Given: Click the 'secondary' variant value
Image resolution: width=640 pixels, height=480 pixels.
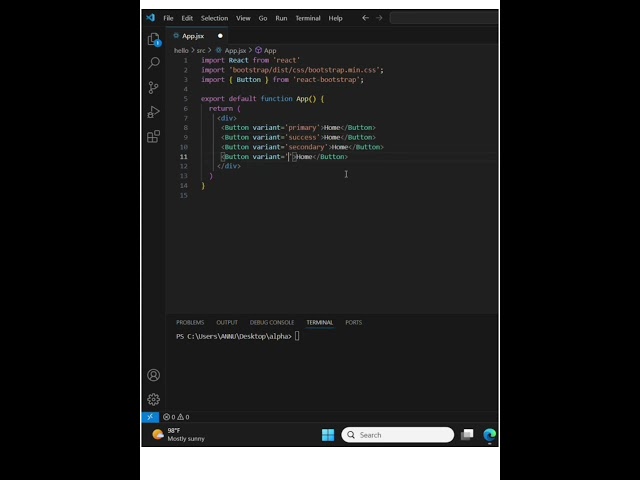Looking at the screenshot, I should [306, 147].
